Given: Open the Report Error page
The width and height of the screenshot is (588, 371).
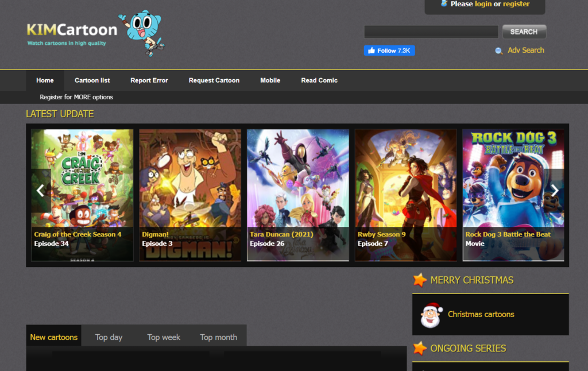Looking at the screenshot, I should (x=149, y=80).
